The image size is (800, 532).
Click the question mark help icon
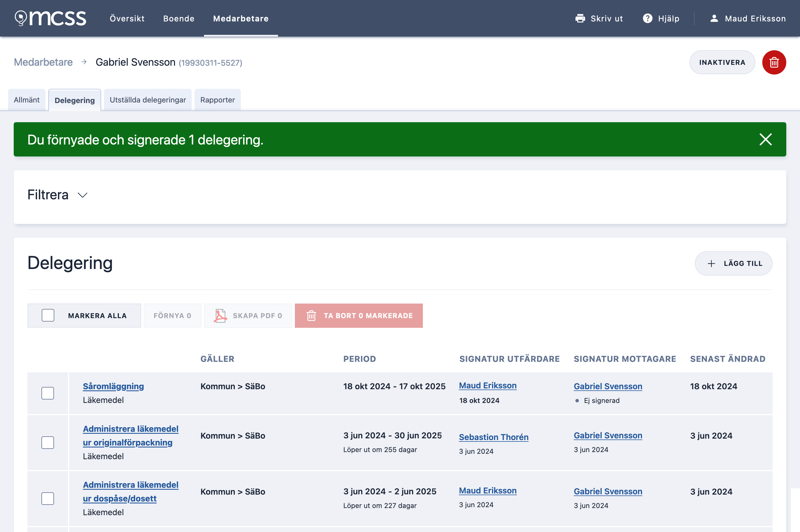[647, 18]
